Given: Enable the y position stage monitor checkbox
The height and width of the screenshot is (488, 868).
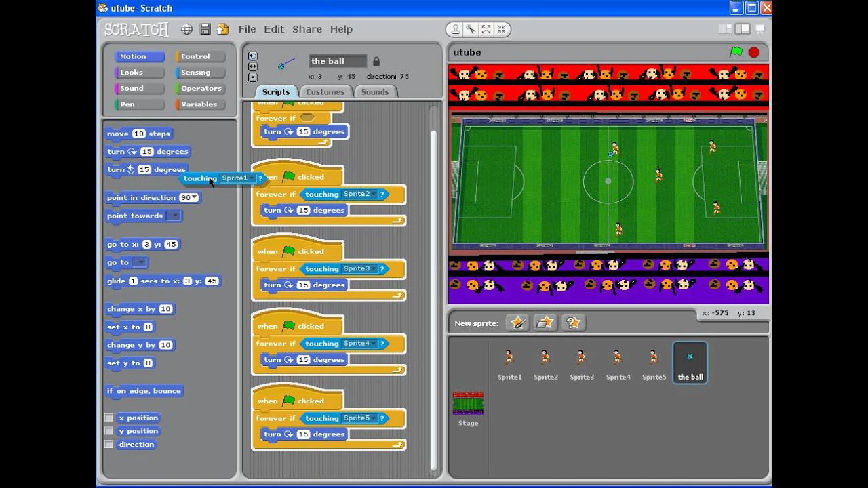Looking at the screenshot, I should (108, 431).
